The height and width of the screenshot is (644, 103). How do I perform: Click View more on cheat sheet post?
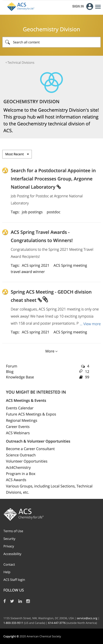click(91, 324)
